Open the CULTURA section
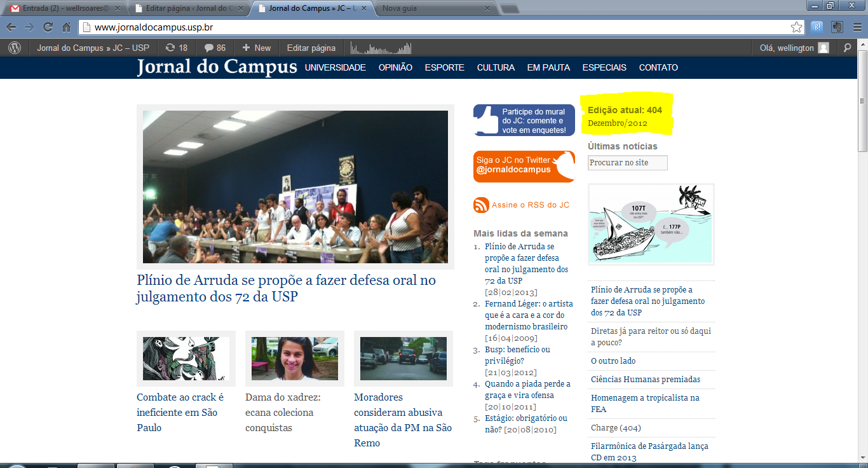The image size is (868, 468). [496, 67]
